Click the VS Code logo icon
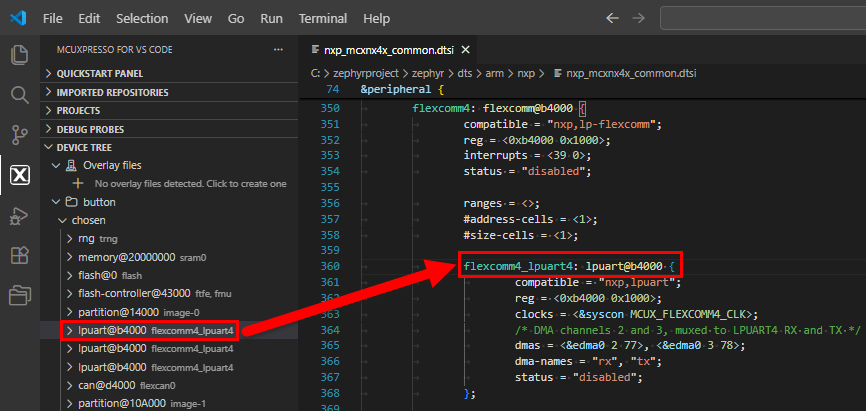The image size is (866, 411). (x=20, y=18)
